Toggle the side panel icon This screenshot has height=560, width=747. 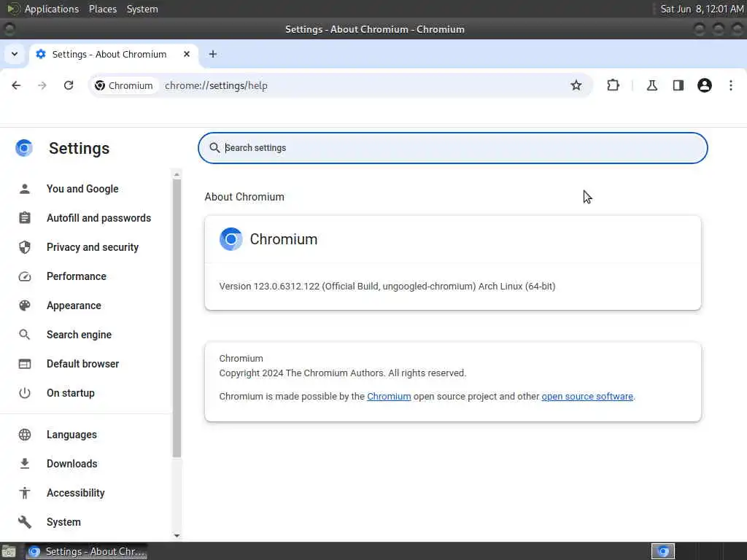coord(678,85)
